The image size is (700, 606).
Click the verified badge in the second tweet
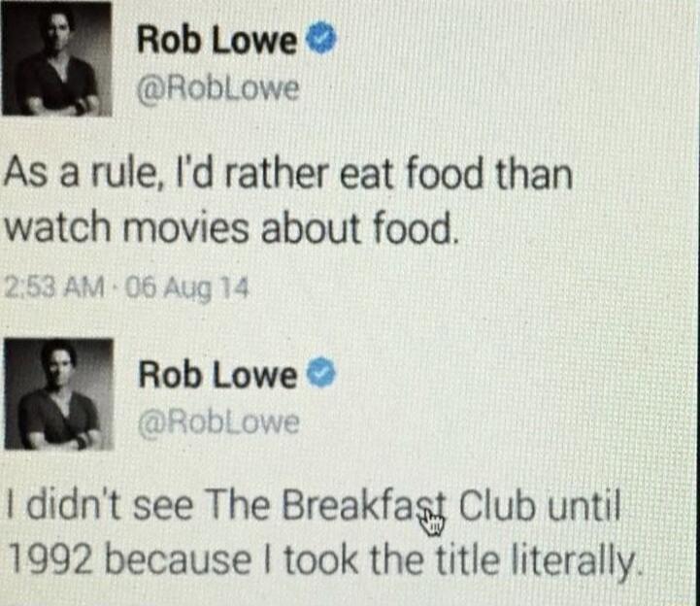[x=321, y=373]
